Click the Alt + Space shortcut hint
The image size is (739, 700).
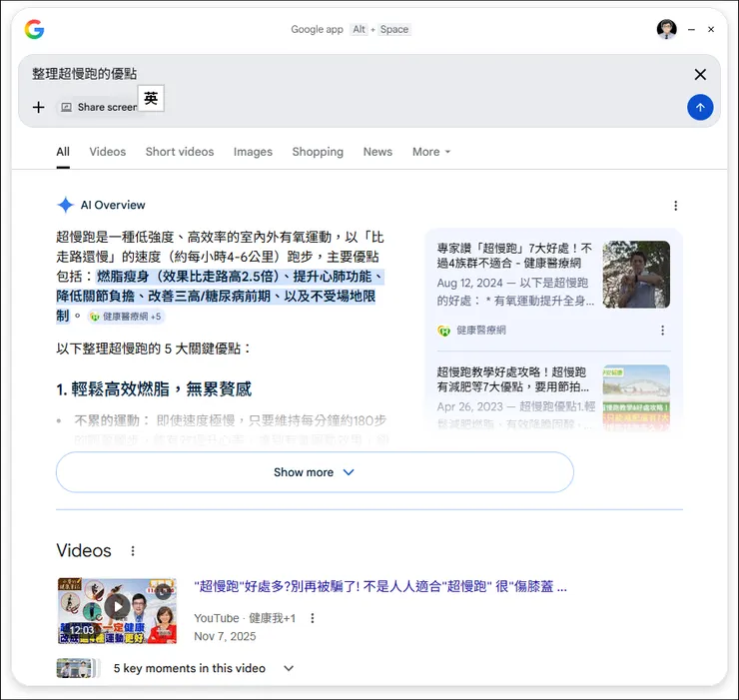point(380,29)
